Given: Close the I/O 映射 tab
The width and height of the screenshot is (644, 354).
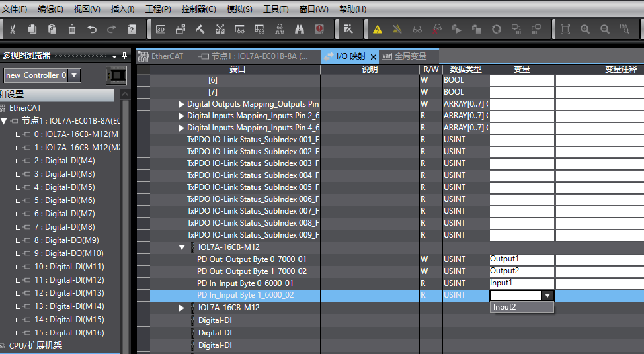Looking at the screenshot, I should [x=374, y=57].
